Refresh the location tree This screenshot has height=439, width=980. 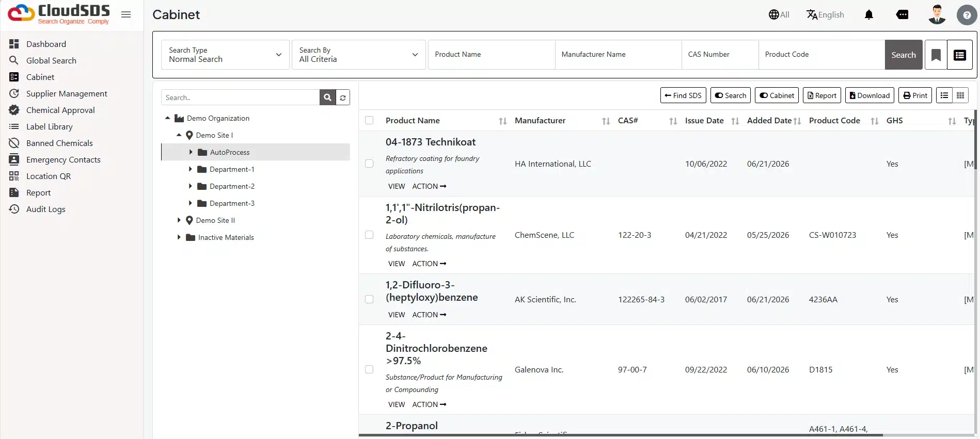coord(343,97)
